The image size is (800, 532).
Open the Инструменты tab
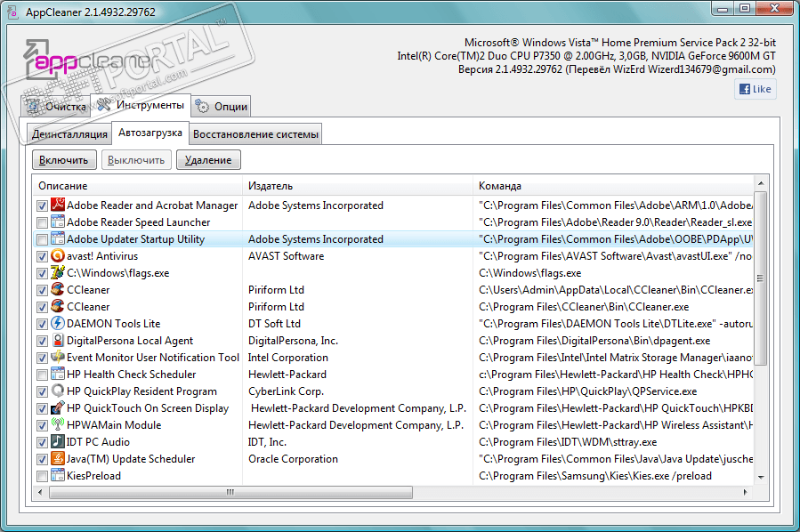coord(141,105)
